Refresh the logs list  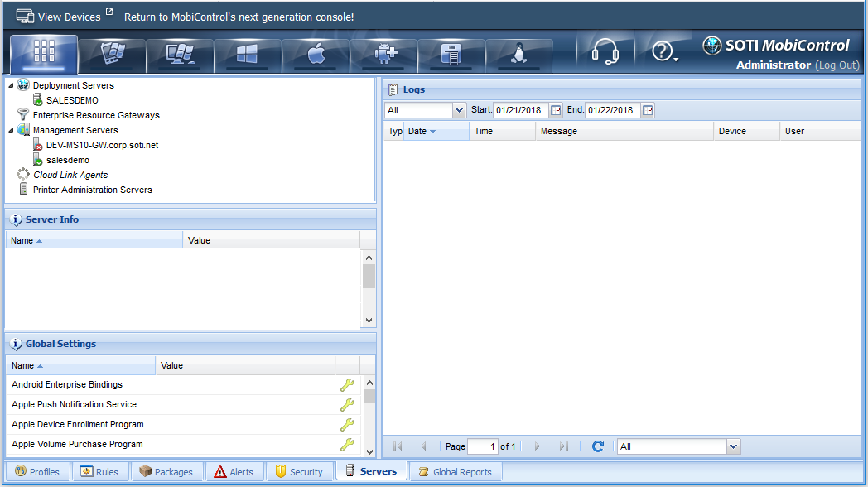(597, 446)
